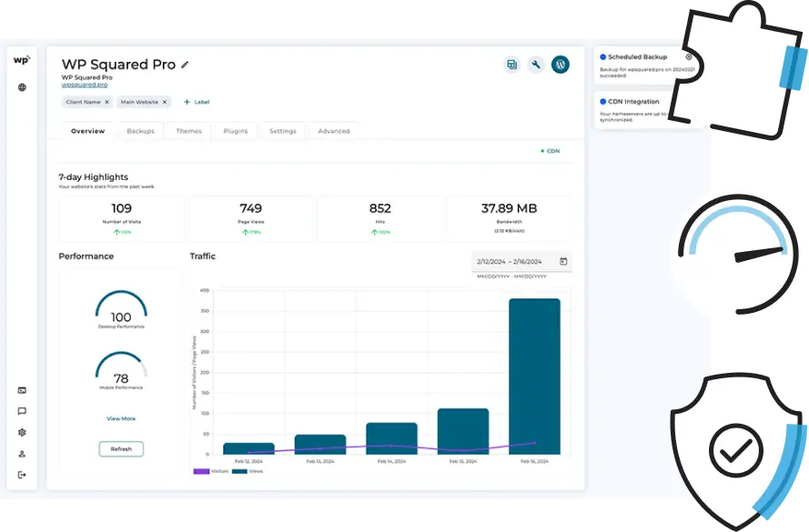Open the wpsquared.pro link

(x=85, y=85)
